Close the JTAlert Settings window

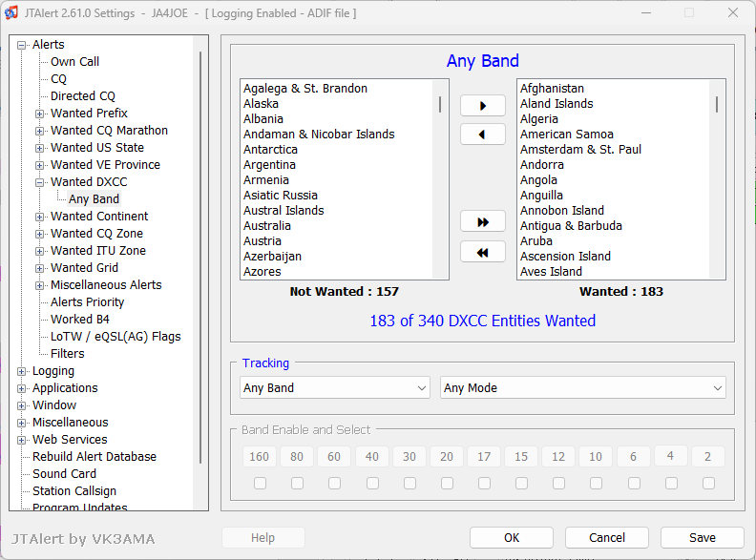pyautogui.click(x=733, y=12)
